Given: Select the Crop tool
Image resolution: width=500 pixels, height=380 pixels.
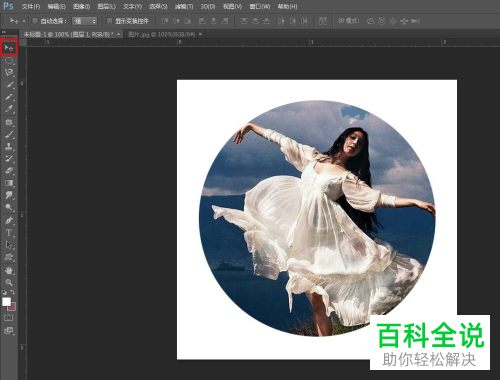Looking at the screenshot, I should tap(9, 97).
